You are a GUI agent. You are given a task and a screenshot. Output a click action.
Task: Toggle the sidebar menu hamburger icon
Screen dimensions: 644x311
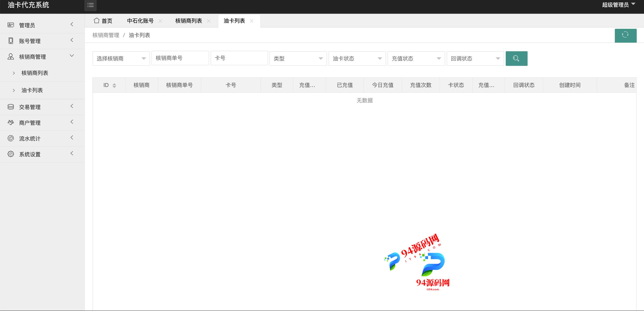pyautogui.click(x=91, y=5)
